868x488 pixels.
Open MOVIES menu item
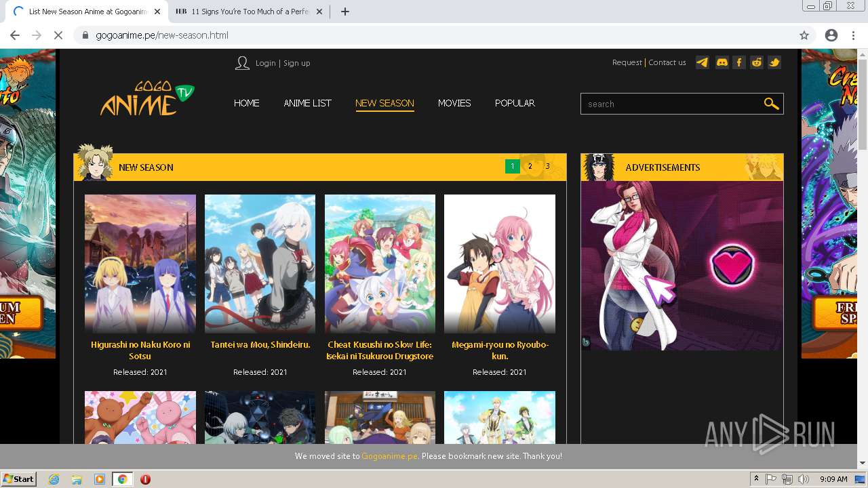tap(454, 103)
